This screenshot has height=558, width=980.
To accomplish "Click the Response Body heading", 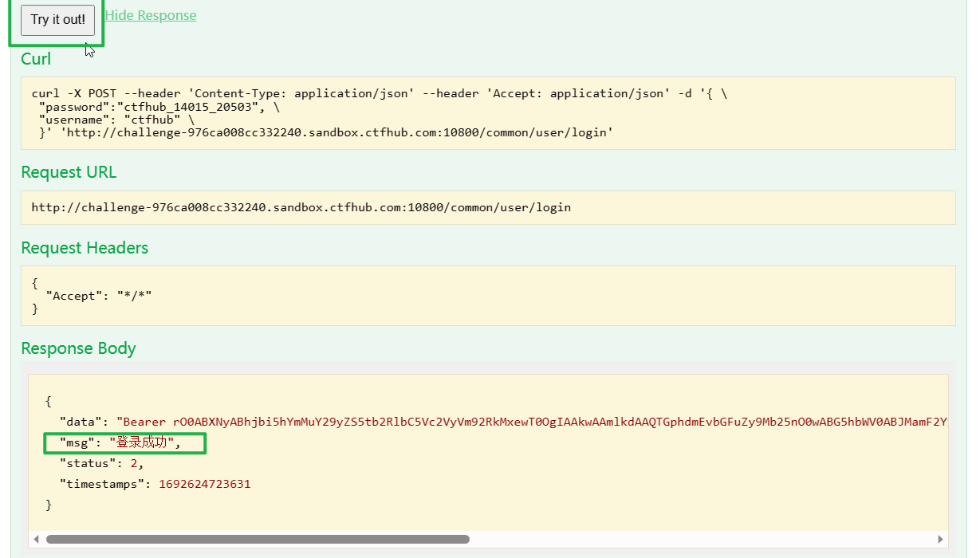I will tap(78, 348).
